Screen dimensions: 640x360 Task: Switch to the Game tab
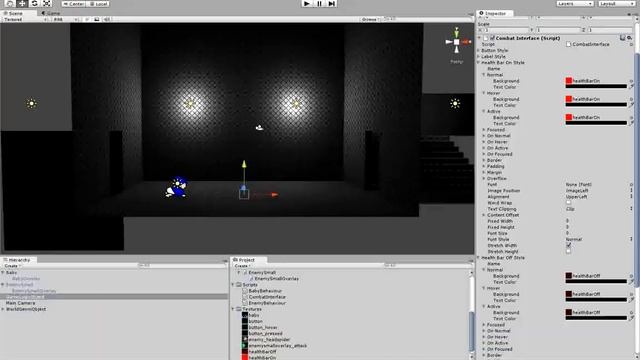pyautogui.click(x=51, y=13)
